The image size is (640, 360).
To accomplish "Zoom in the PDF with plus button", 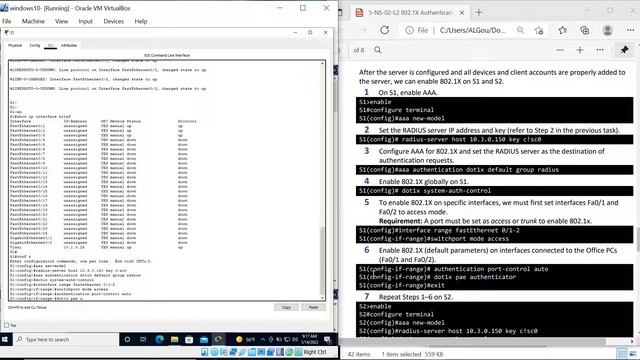I will (x=580, y=50).
